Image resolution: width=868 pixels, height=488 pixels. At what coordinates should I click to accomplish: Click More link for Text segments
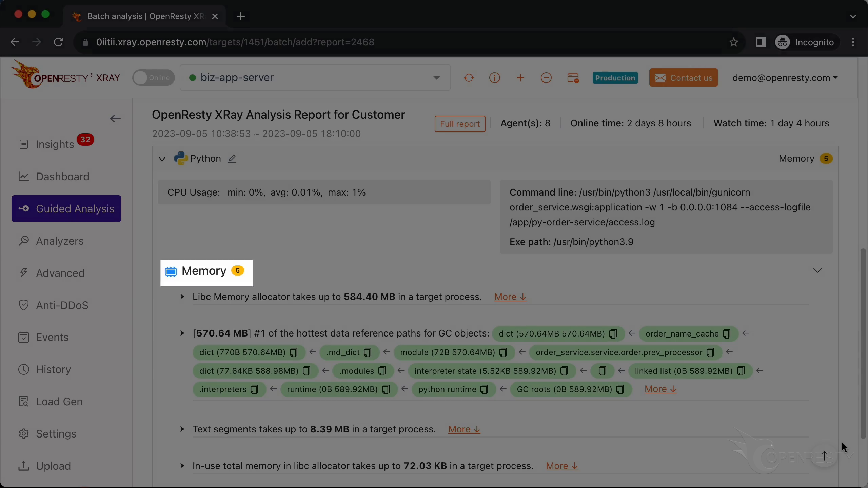tap(464, 429)
